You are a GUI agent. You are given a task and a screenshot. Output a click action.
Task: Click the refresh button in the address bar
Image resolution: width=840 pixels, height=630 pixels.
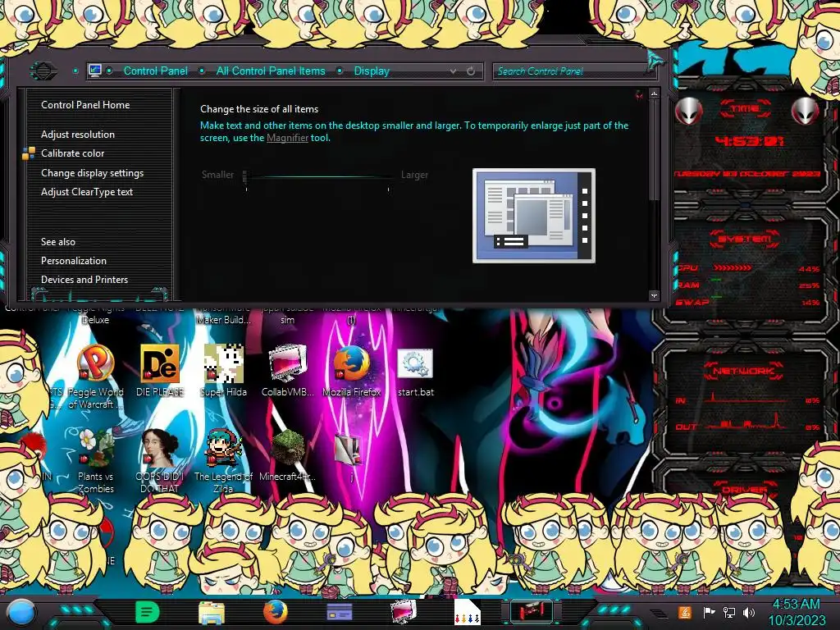tap(470, 71)
